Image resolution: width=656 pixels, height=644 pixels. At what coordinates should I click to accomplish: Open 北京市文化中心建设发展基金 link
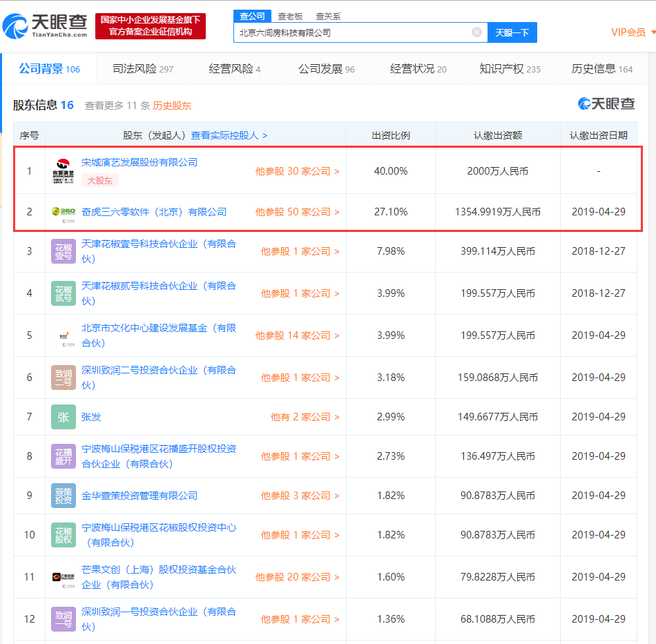[x=159, y=335]
